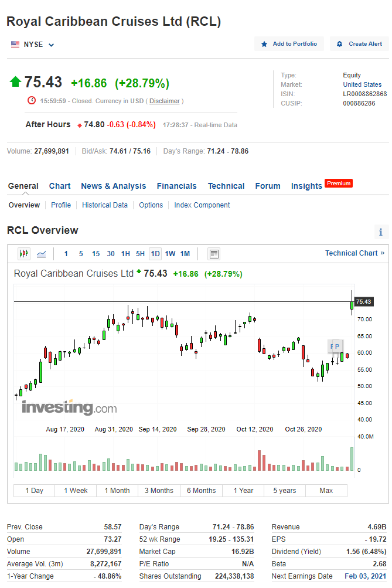Set chart range to 3 Months
392x588 pixels.
tap(159, 491)
